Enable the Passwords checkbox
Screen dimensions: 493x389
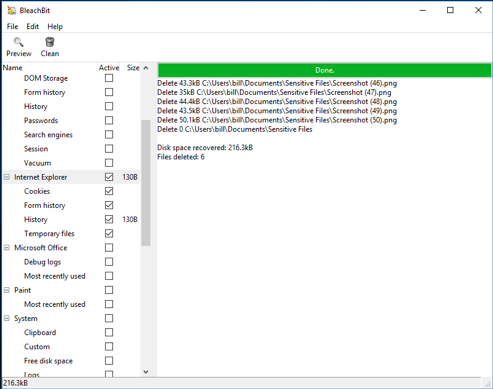[109, 120]
